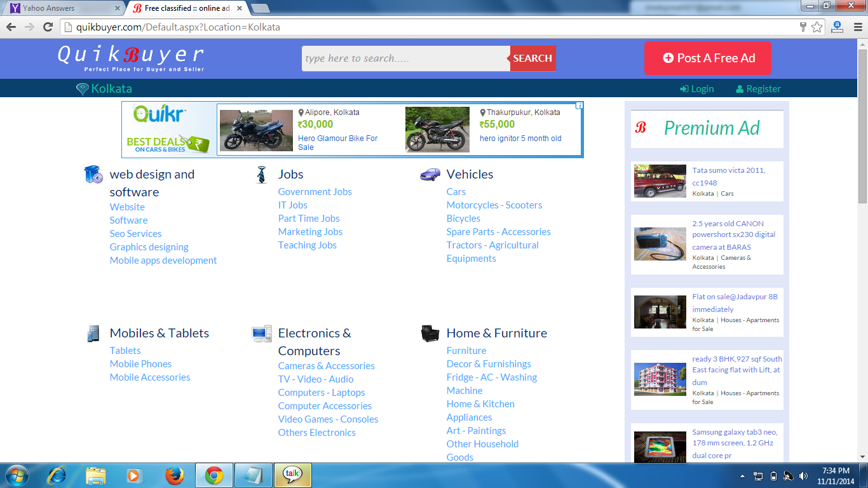Close the Yahoo Answers tab
868x488 pixels.
[x=117, y=8]
